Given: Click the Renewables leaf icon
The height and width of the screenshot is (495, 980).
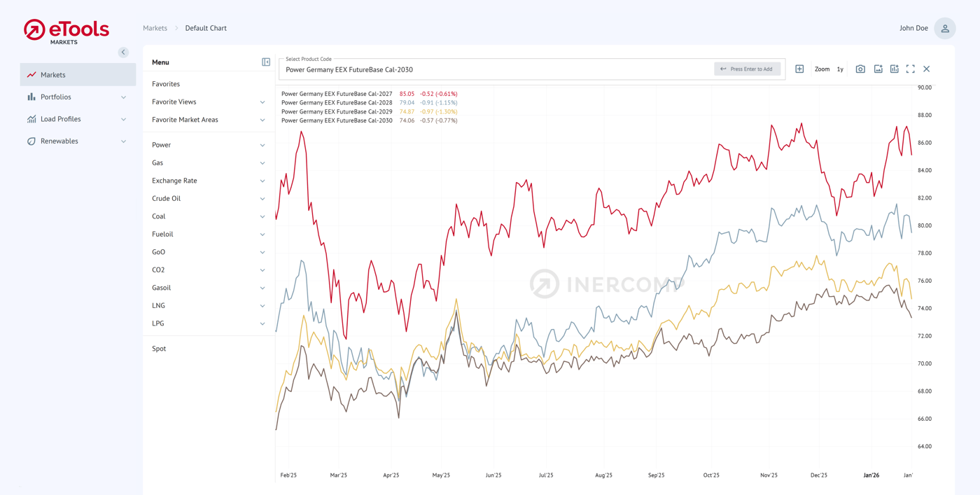Looking at the screenshot, I should tap(31, 141).
